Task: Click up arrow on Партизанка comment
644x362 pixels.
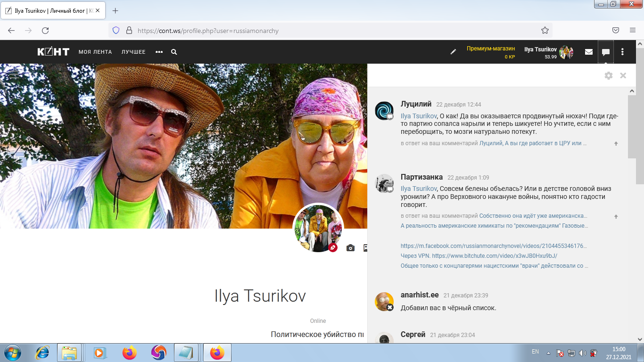Action: point(616,216)
